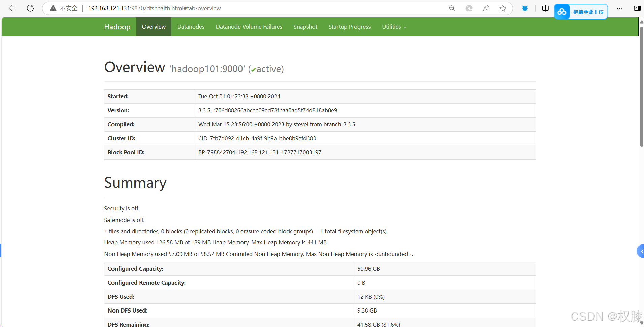Image resolution: width=644 pixels, height=327 pixels.
Task: Click the 'Safemode is off.' text
Action: point(124,220)
